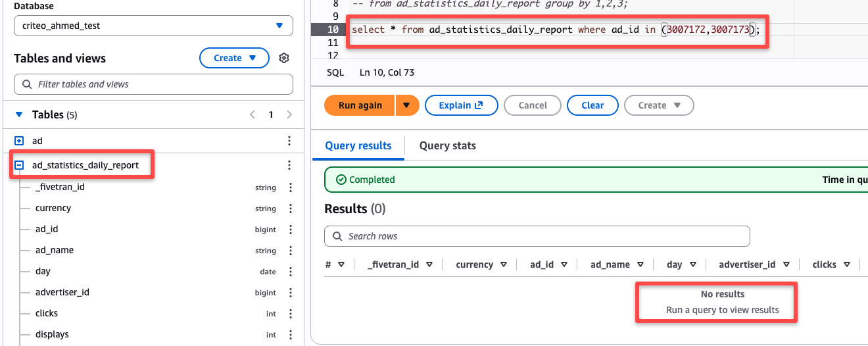Screen dimensions: 868x346
Task: Sort results by currency column header
Action: [504, 264]
